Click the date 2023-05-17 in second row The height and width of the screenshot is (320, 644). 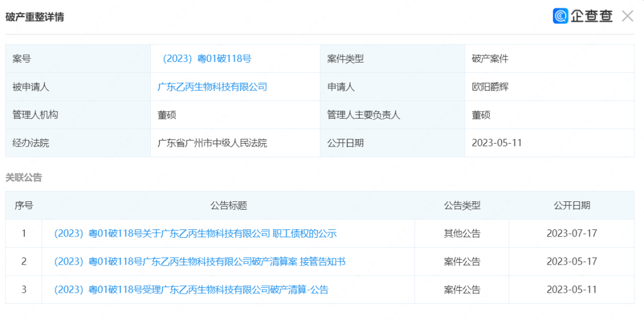click(571, 262)
